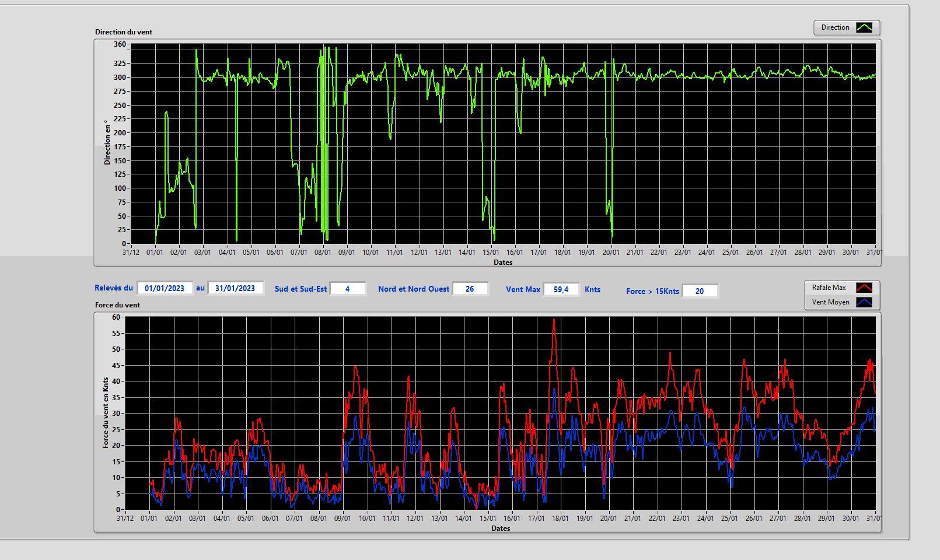Click the 'Dates' label under direction chart
940x560 pixels.
tap(503, 262)
